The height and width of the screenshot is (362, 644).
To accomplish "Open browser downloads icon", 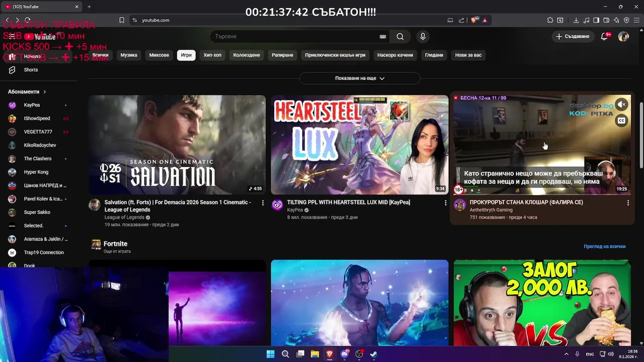I will pos(576,20).
